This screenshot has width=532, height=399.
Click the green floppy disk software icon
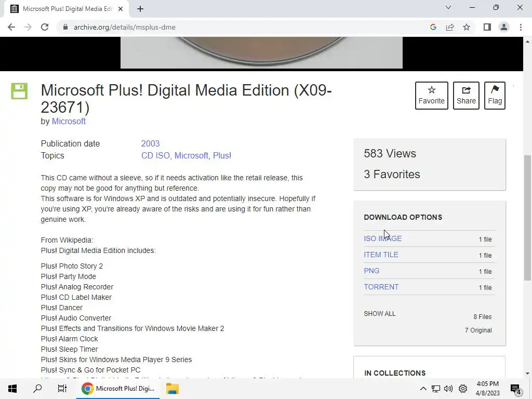pos(19,91)
